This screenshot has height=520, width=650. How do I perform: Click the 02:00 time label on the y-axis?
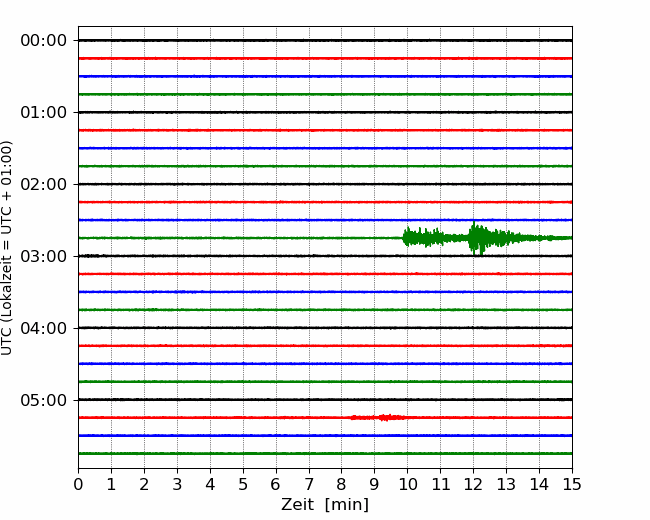44,185
